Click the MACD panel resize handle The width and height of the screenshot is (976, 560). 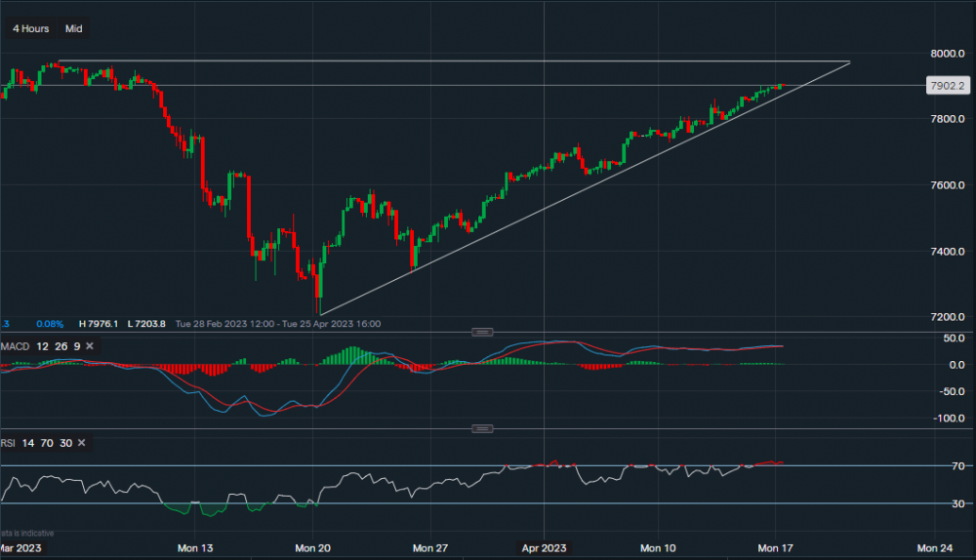pyautogui.click(x=483, y=332)
